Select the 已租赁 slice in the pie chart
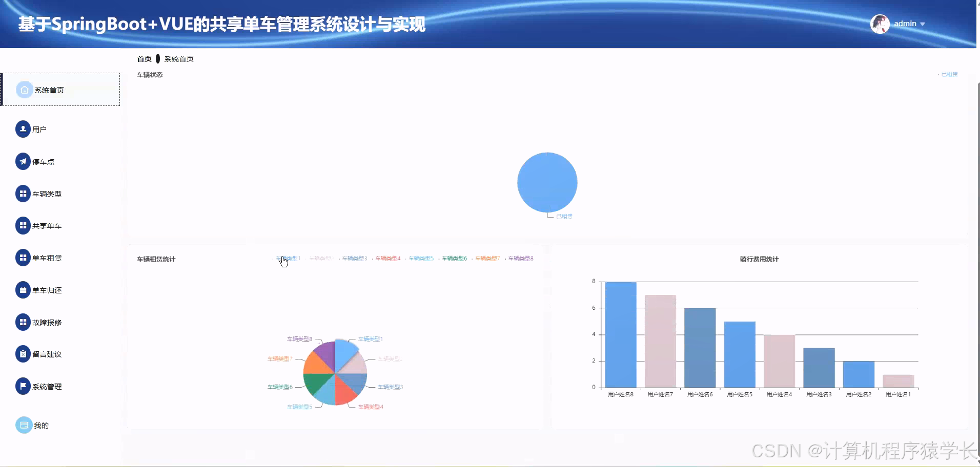Viewport: 980px width, 467px height. [x=547, y=182]
